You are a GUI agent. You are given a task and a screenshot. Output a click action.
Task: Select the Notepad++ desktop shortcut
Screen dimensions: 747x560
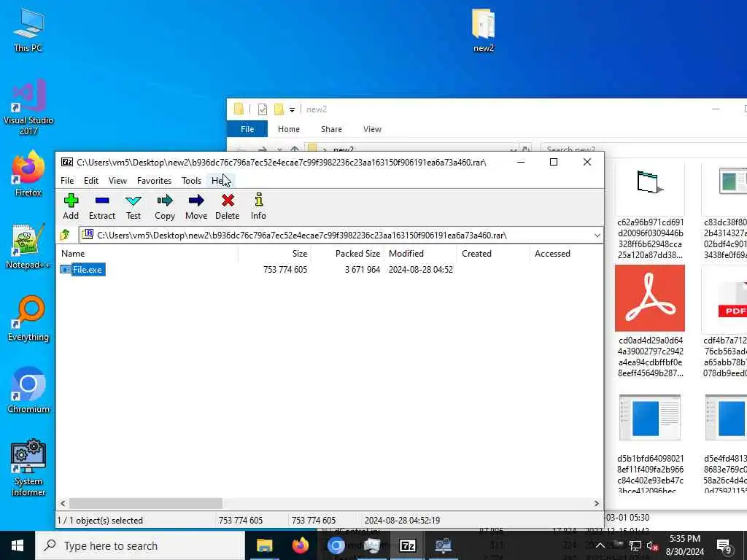(28, 246)
